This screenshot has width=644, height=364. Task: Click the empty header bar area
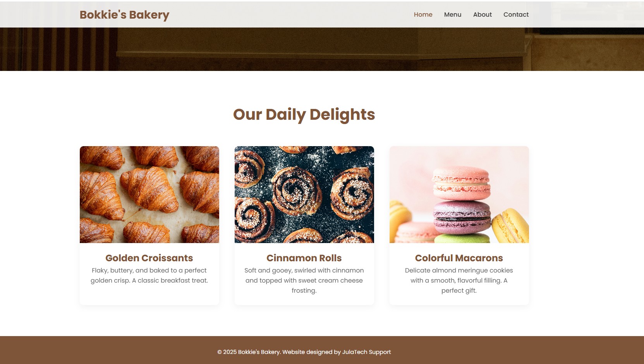click(x=290, y=14)
